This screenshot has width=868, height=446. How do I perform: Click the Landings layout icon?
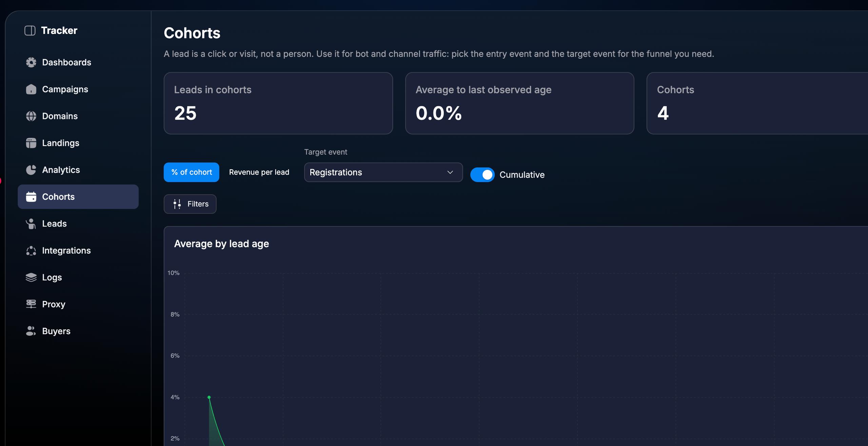coord(31,143)
